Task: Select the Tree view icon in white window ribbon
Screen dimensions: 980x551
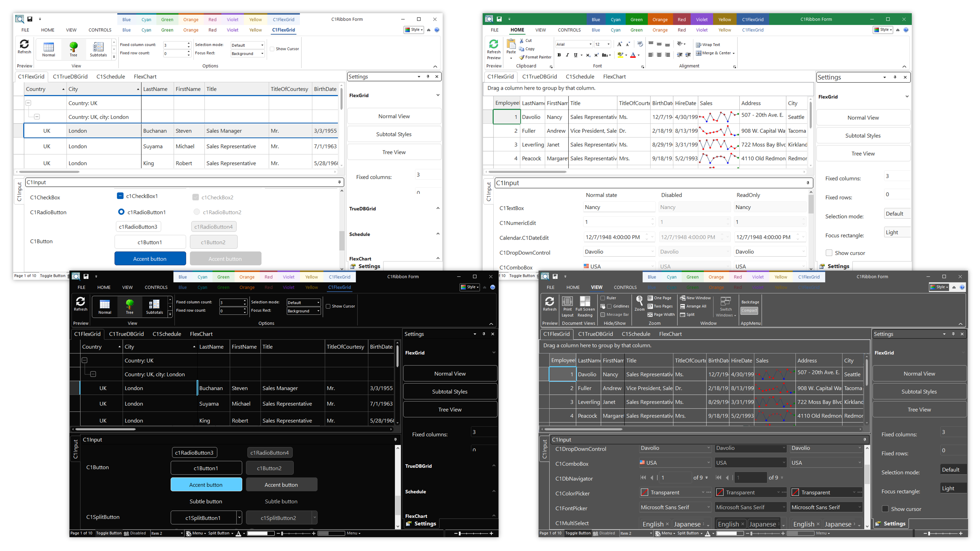Action: click(73, 49)
